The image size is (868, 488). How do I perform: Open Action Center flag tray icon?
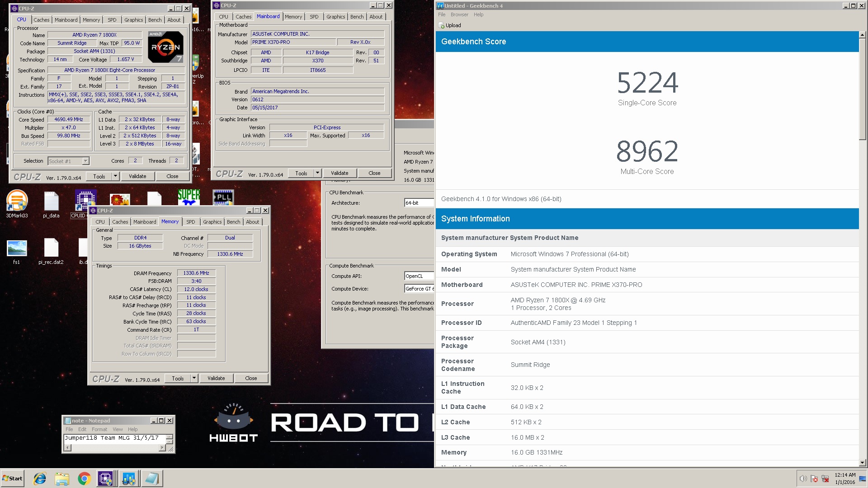(814, 479)
